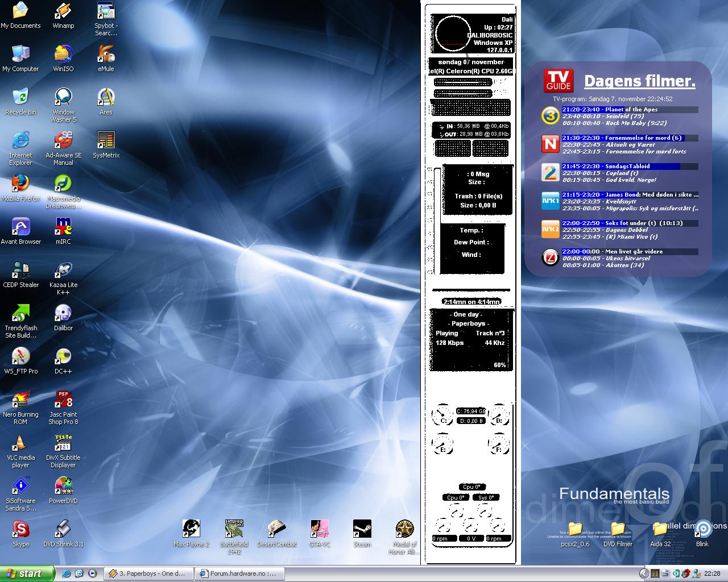Open My Computer desktop icon
The image size is (728, 582).
point(20,59)
